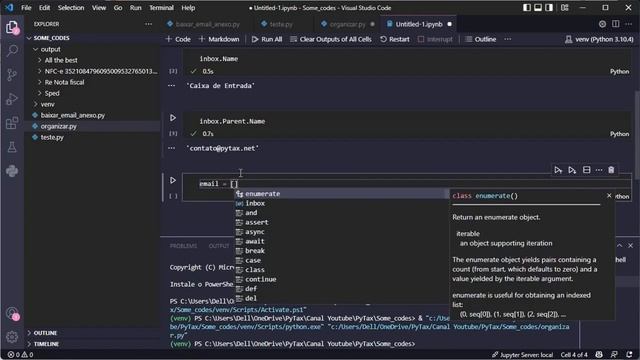Maximize the terminal panel with chevron
Viewport: 640px width, 360px height.
620,245
